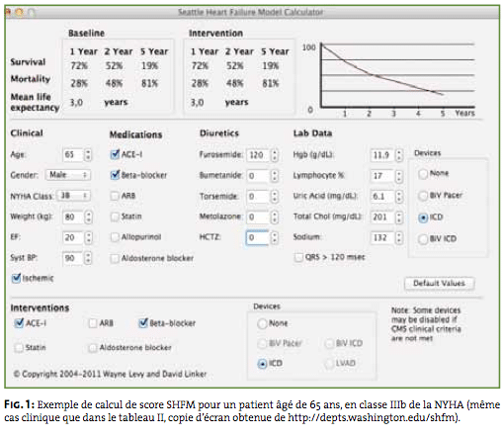Uncheck the Beta-blocker checkbox under Medications
Image resolution: width=504 pixels, height=437 pixels.
pyautogui.click(x=115, y=175)
